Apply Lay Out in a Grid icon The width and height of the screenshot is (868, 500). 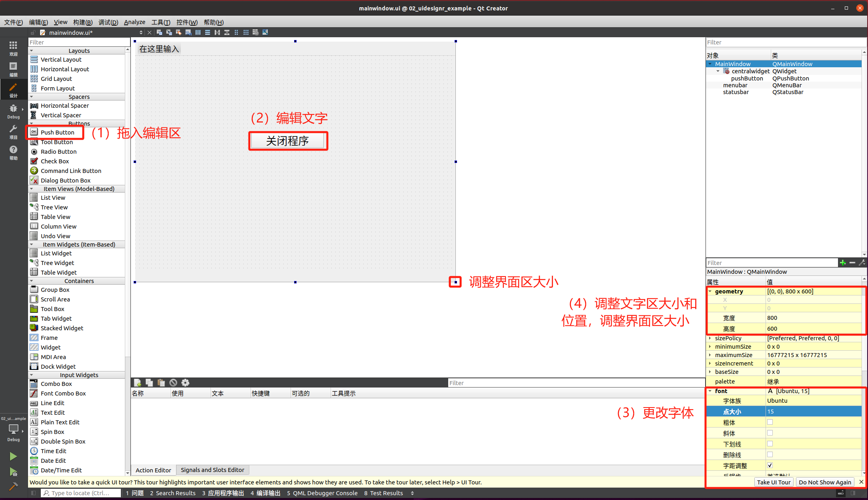(x=246, y=32)
